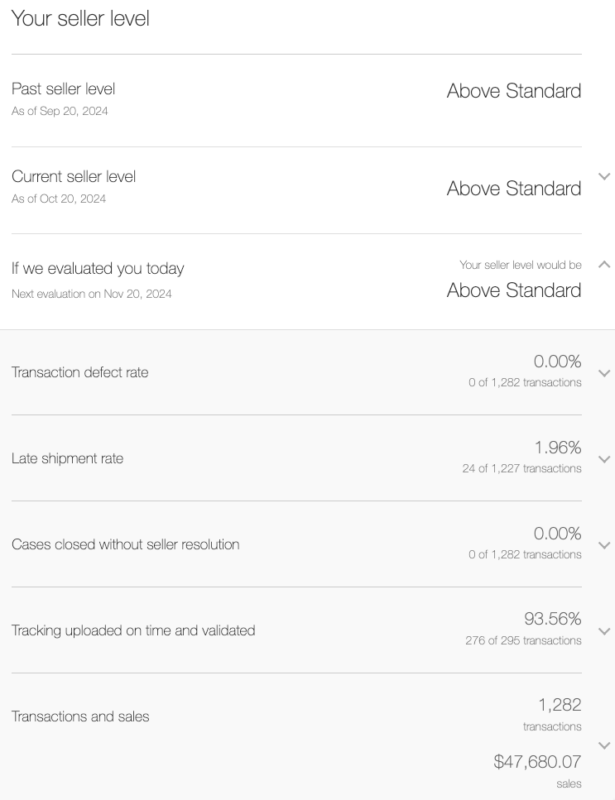Expand the Transactions and sales chevron

tap(602, 746)
